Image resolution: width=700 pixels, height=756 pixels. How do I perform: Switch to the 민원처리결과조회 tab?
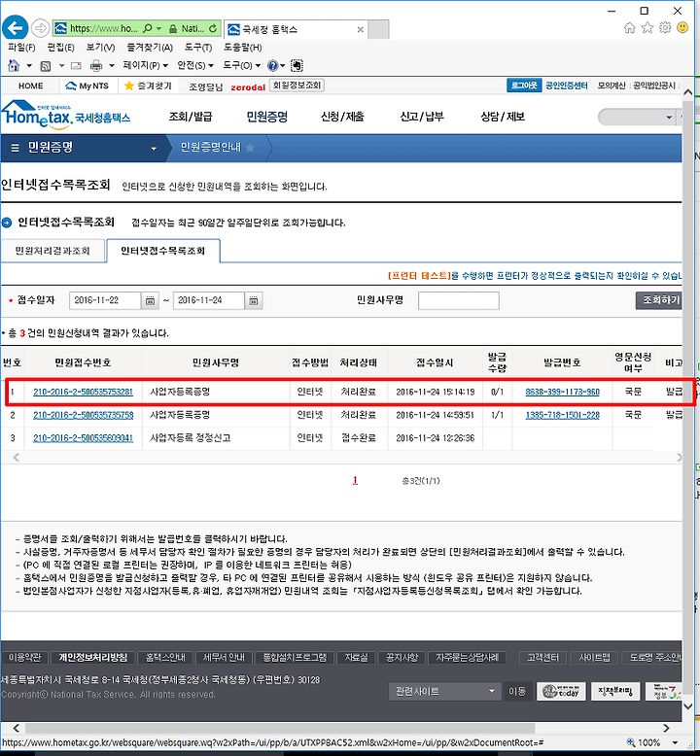[52, 251]
